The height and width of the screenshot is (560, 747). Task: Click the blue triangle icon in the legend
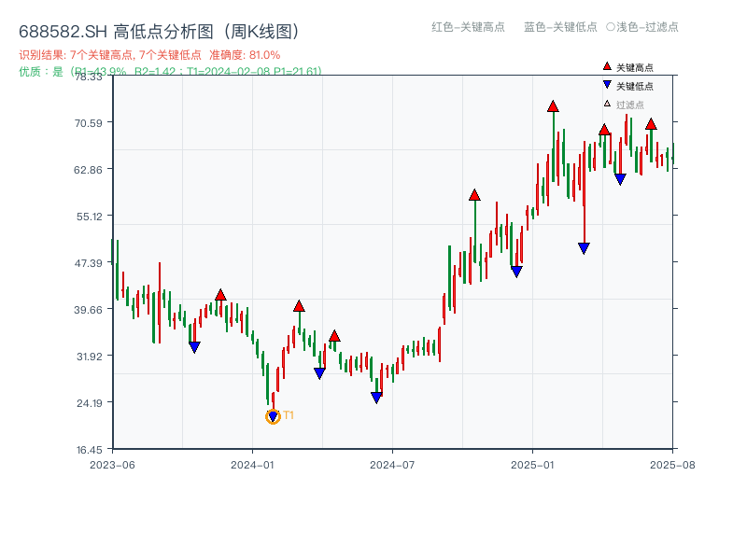[607, 85]
